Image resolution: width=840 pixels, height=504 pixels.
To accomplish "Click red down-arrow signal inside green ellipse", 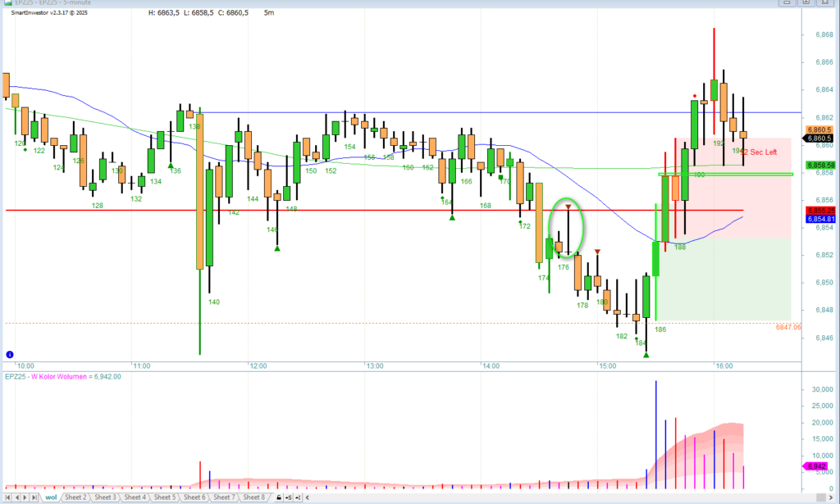I will click(568, 207).
